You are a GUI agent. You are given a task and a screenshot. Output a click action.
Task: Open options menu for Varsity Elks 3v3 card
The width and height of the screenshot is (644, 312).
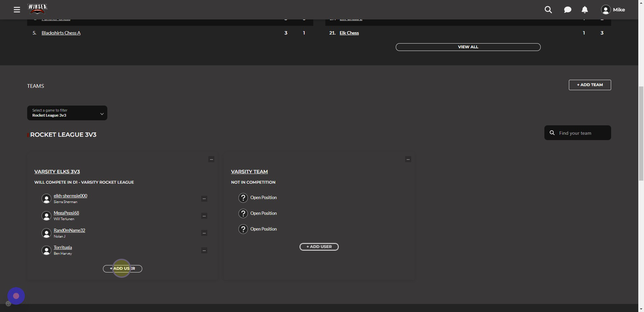[211, 159]
